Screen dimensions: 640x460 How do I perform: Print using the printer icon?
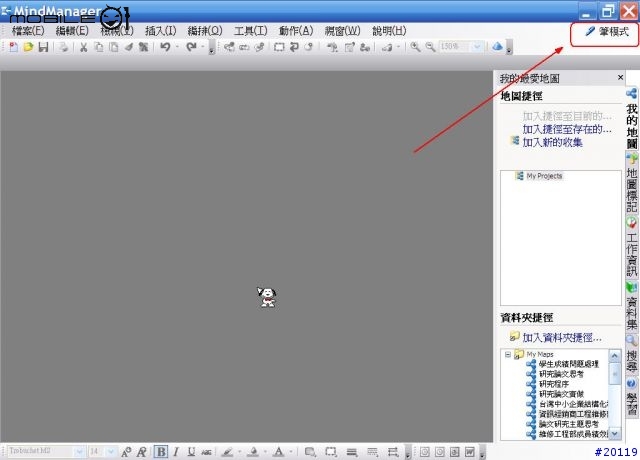63,47
